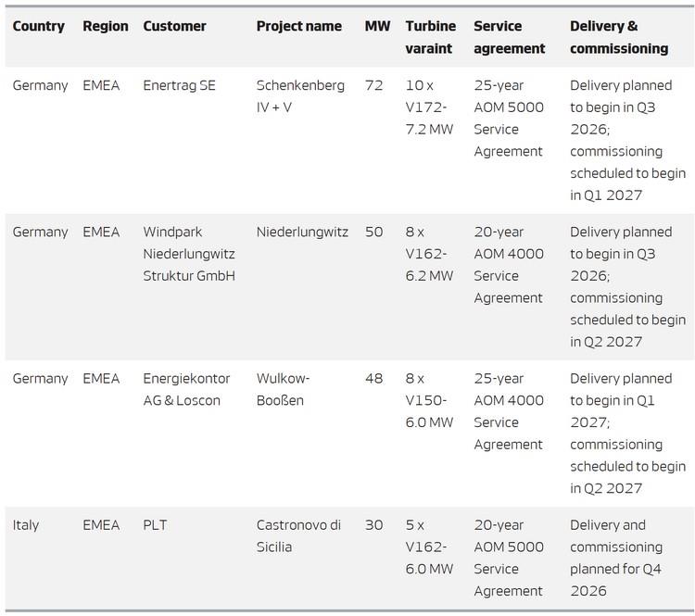Click the Project name column header
Screen dimensions: 695x616
click(x=298, y=26)
